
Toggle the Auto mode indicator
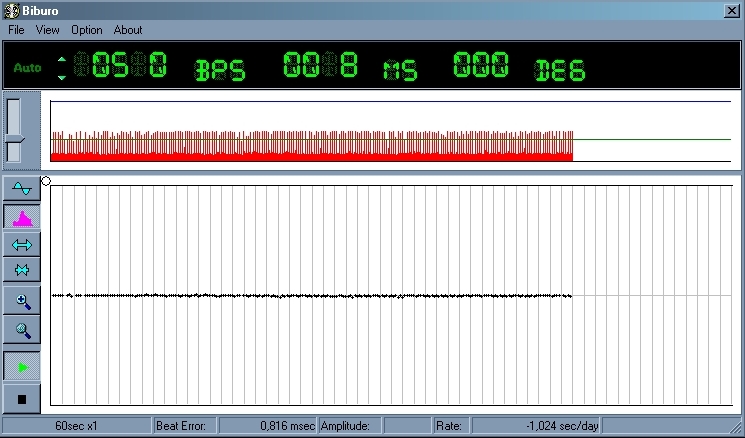coord(27,68)
